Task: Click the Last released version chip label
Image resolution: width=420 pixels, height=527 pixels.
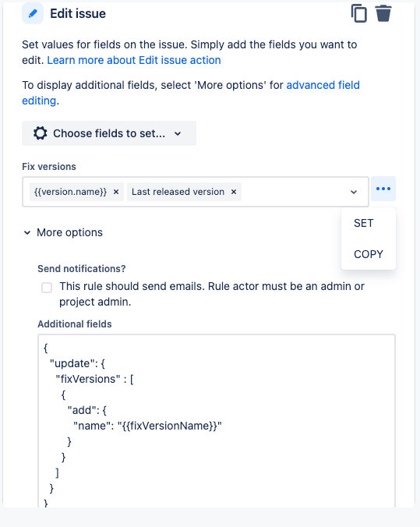Action: tap(178, 192)
